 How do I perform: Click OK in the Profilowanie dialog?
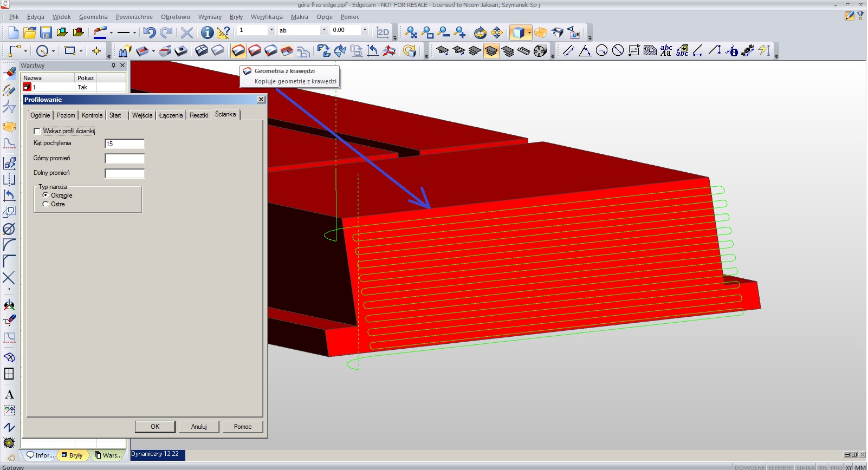click(x=155, y=427)
